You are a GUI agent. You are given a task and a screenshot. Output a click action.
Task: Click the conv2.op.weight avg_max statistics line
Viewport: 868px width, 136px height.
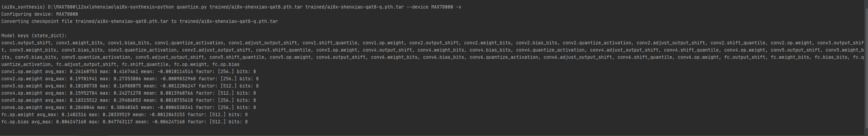[130, 79]
